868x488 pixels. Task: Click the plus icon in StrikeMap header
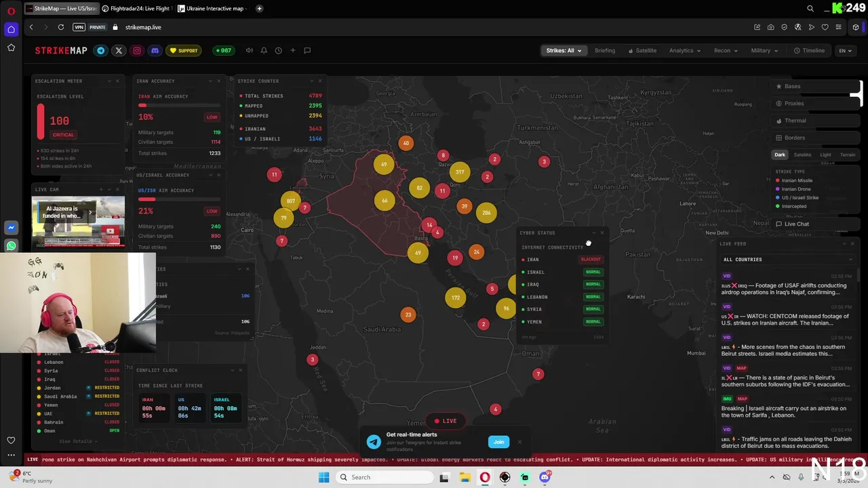pyautogui.click(x=293, y=50)
